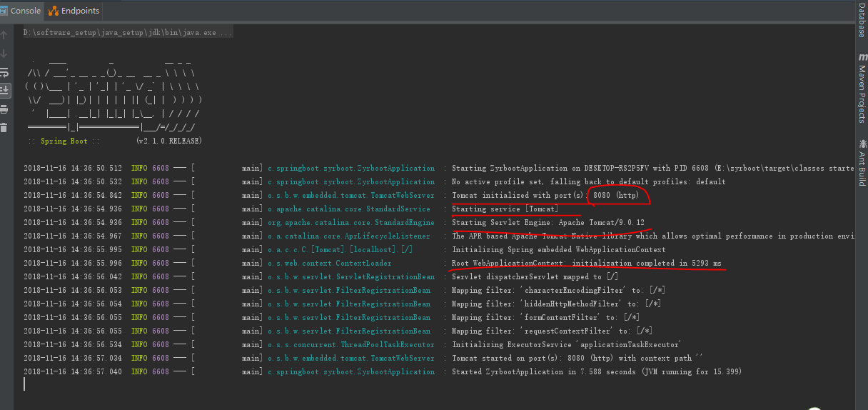Click timestamp '2018-11-16 14:36:50.512'
This screenshot has width=868, height=410.
tap(73, 169)
